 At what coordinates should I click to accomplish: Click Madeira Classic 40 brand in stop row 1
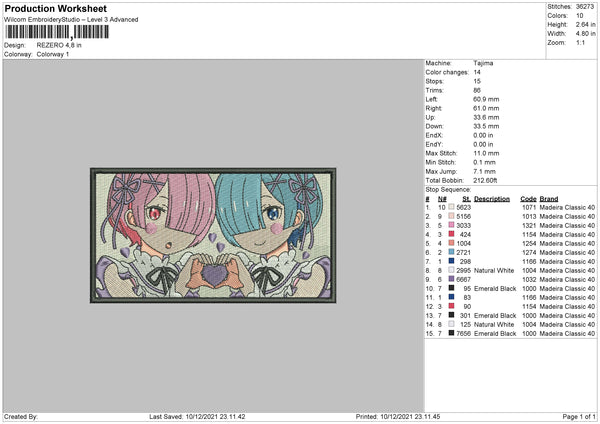point(567,207)
